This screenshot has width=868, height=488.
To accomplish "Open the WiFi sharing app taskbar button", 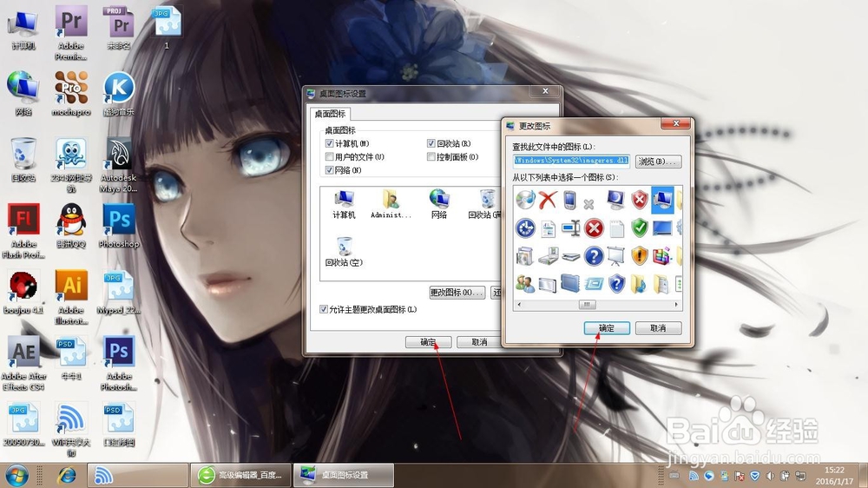I will [138, 475].
